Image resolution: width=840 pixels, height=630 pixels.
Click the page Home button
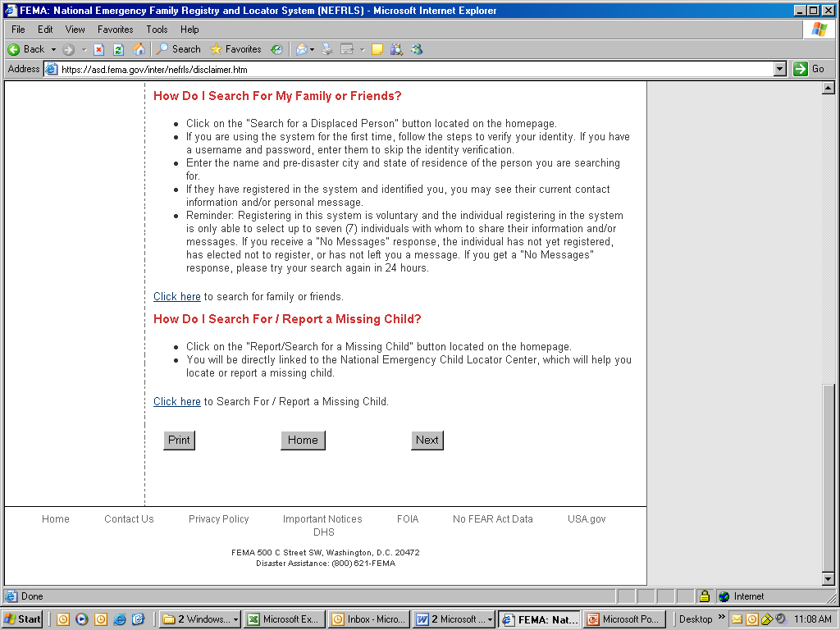pos(303,441)
